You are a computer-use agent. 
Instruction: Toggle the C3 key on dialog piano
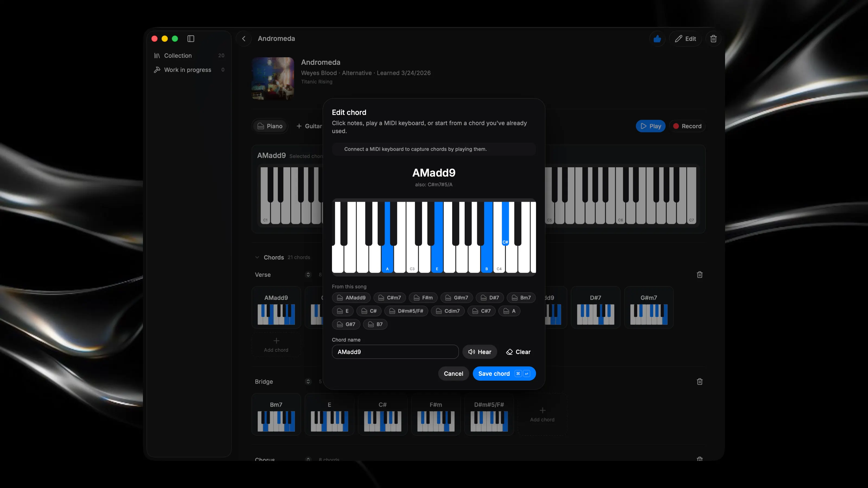click(x=412, y=259)
